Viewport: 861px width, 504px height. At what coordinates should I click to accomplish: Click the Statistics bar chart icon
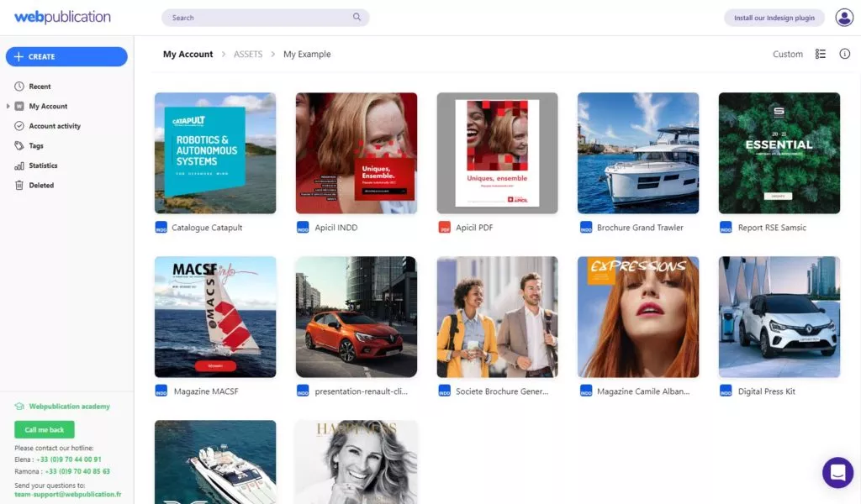(19, 165)
